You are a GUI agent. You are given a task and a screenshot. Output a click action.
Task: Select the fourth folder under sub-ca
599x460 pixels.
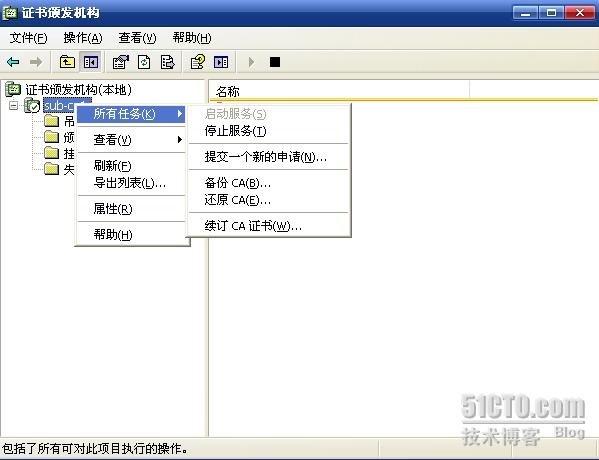click(x=52, y=168)
